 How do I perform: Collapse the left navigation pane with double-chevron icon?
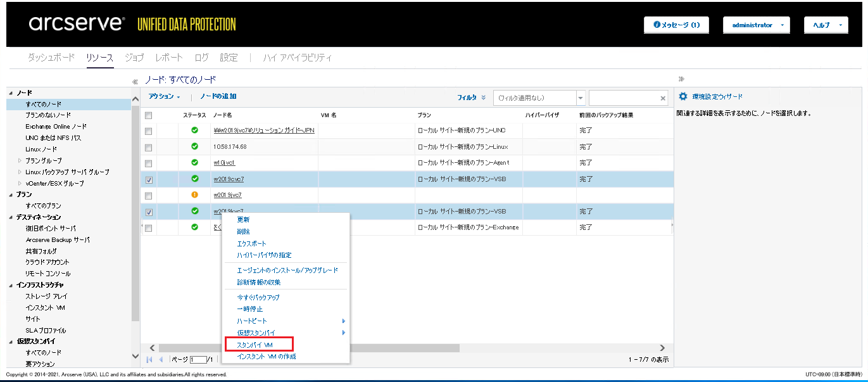135,82
